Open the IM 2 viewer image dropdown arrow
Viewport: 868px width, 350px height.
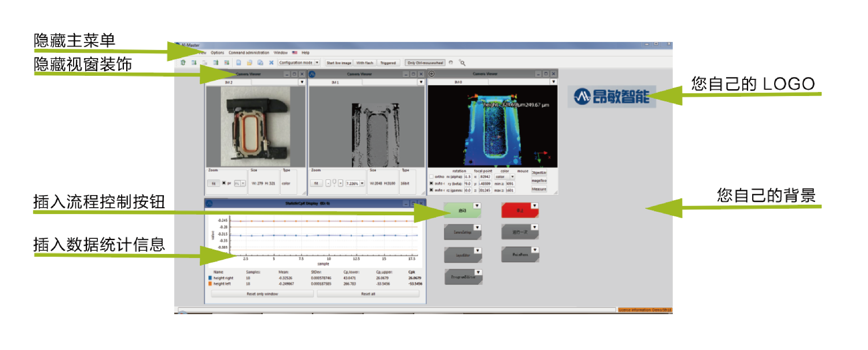302,82
